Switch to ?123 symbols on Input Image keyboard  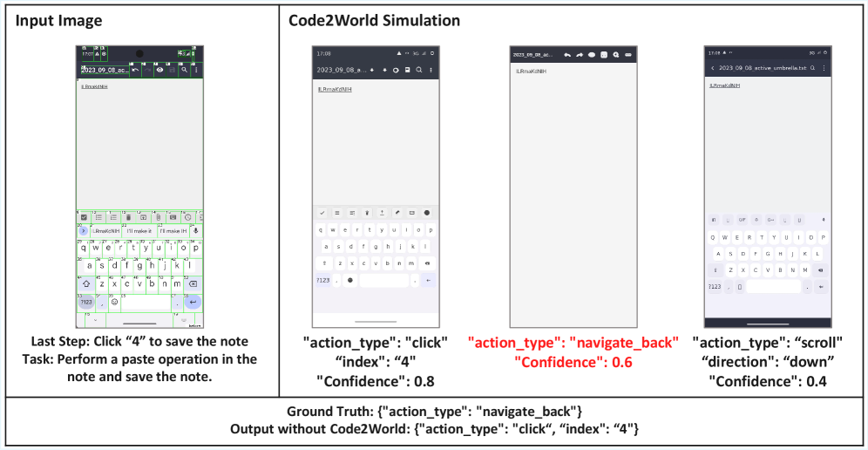[x=85, y=302]
